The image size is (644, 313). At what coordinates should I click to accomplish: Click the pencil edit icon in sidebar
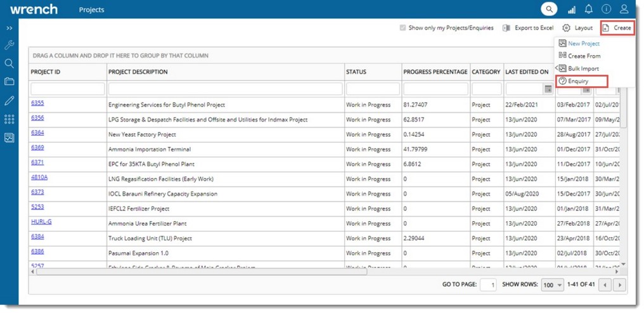9,100
